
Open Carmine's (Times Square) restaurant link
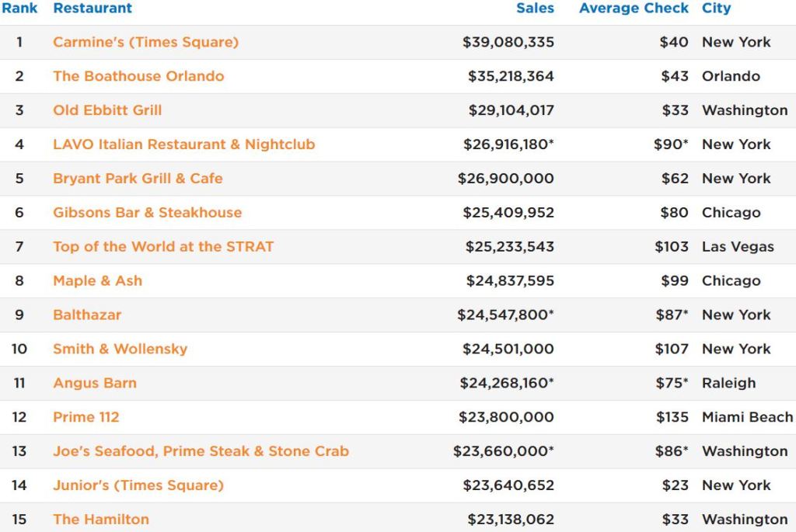(145, 42)
